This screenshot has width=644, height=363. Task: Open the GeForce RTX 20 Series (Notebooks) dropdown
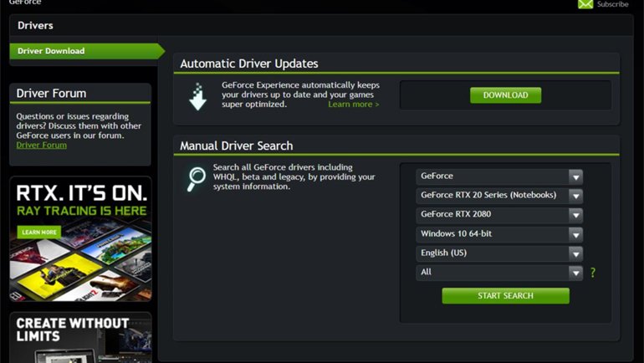coord(499,196)
